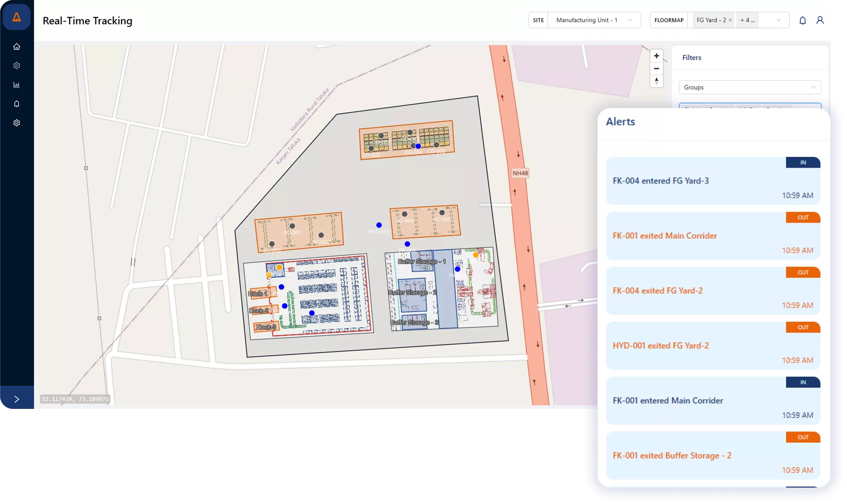Toggle the OUT badge on HYD-001 exited alert
Screen dimensions: 847x504
click(x=802, y=327)
